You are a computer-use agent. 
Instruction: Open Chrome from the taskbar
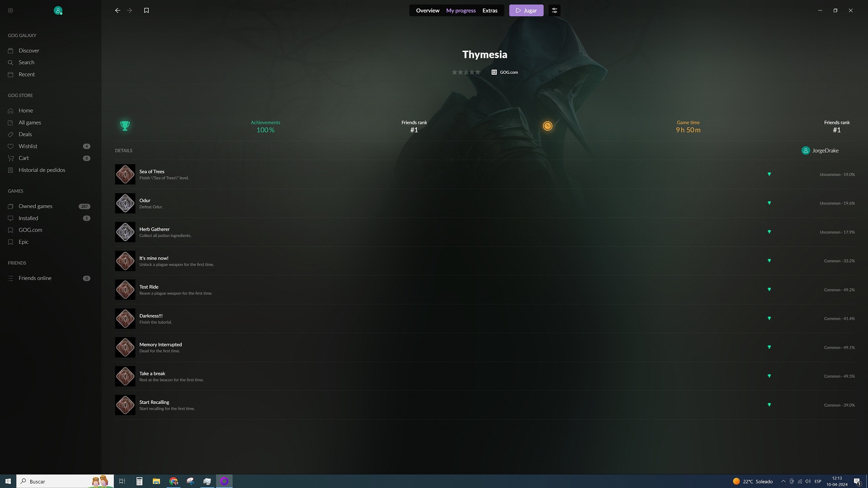(174, 481)
